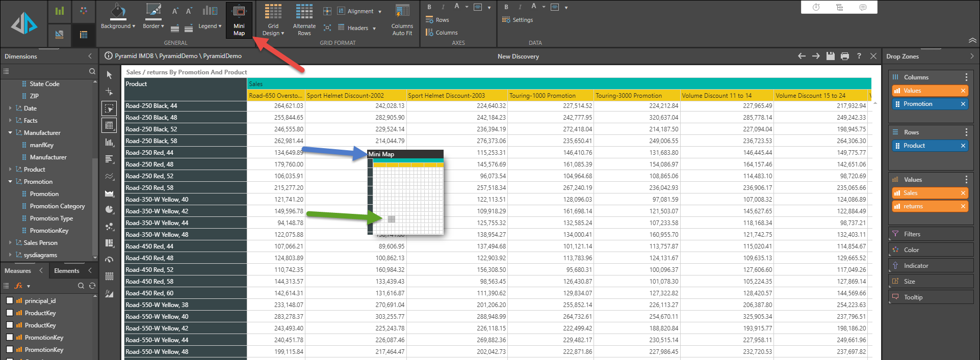Image resolution: width=980 pixels, height=360 pixels.
Task: Enable the first PromotionKey measure checkbox
Action: click(x=10, y=338)
